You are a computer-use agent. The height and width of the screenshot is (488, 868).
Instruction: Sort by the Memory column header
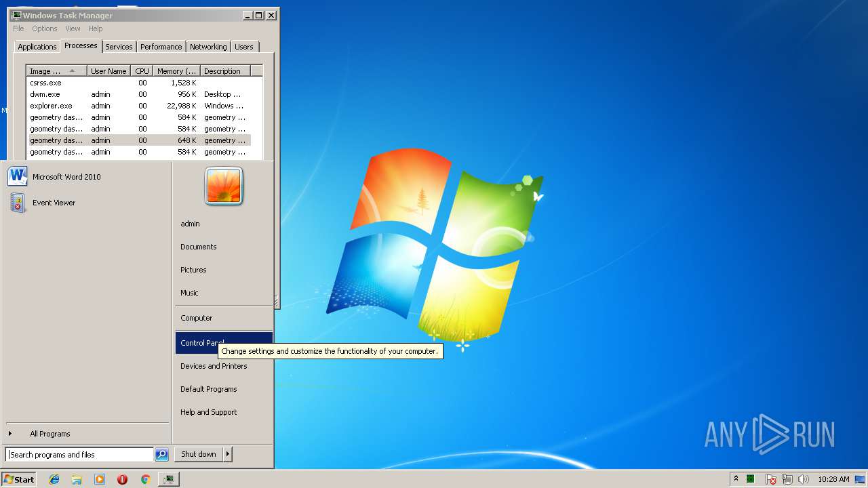coord(176,71)
